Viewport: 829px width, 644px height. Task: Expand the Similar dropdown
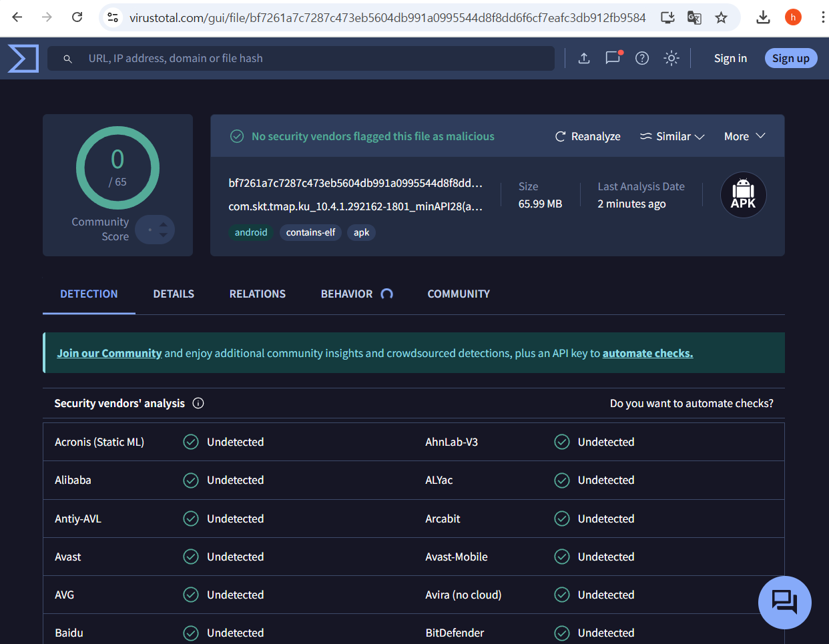672,136
